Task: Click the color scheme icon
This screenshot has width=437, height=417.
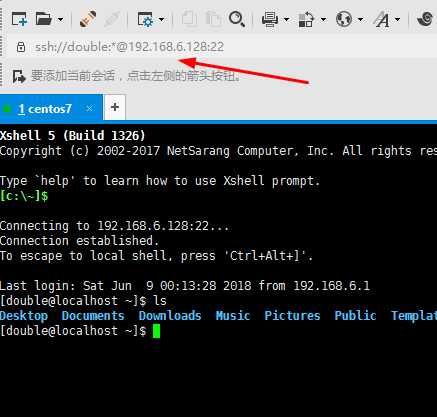Action: click(x=306, y=19)
